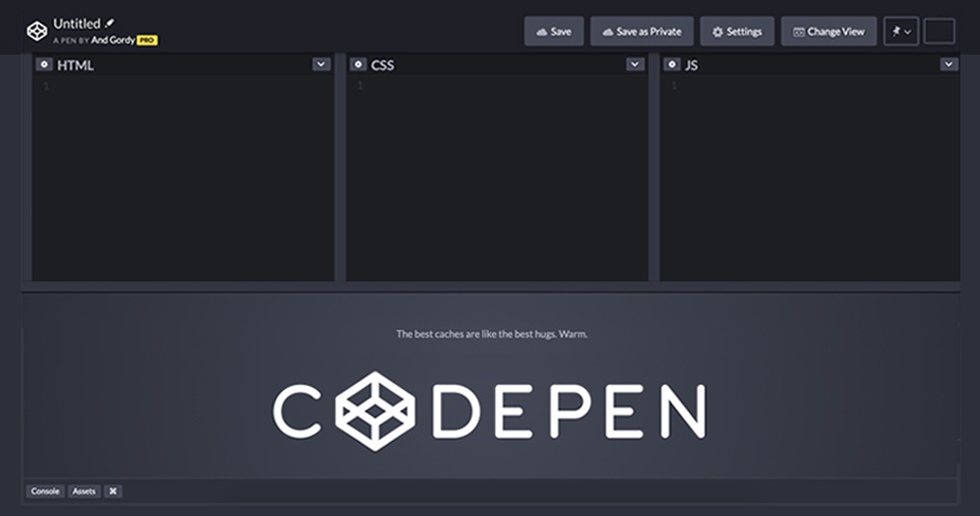The height and width of the screenshot is (516, 980).
Task: Click the CSS panel title
Action: (382, 64)
